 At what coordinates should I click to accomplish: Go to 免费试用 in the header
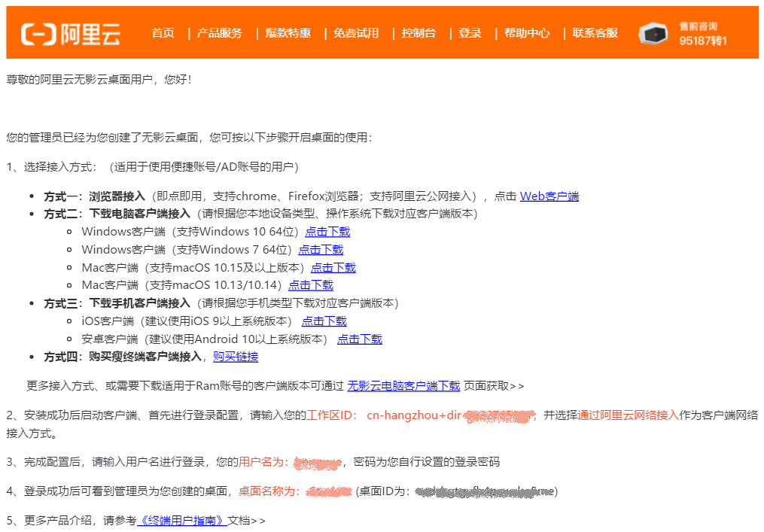click(356, 32)
